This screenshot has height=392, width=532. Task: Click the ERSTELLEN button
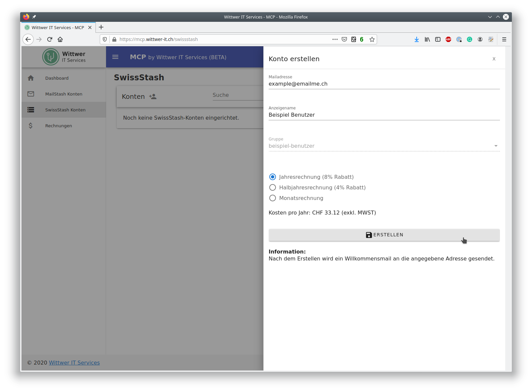(x=384, y=235)
